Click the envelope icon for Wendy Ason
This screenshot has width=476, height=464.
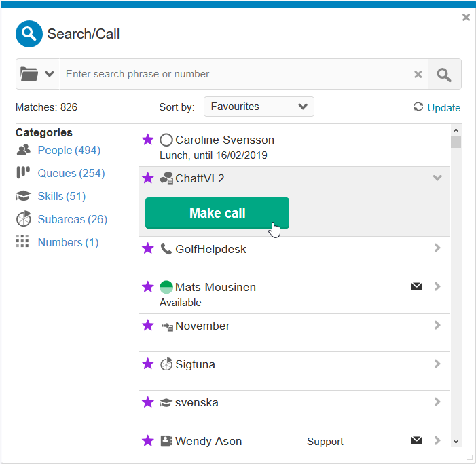pos(416,440)
